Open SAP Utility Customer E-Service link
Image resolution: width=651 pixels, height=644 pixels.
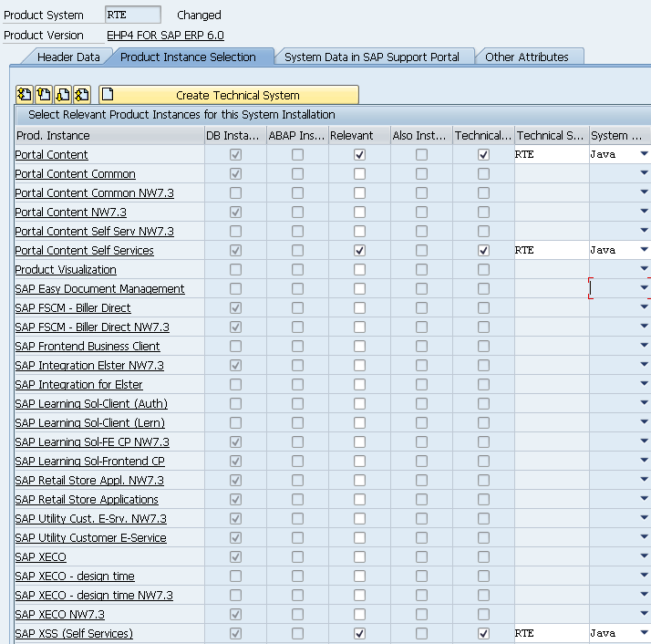[x=90, y=537]
